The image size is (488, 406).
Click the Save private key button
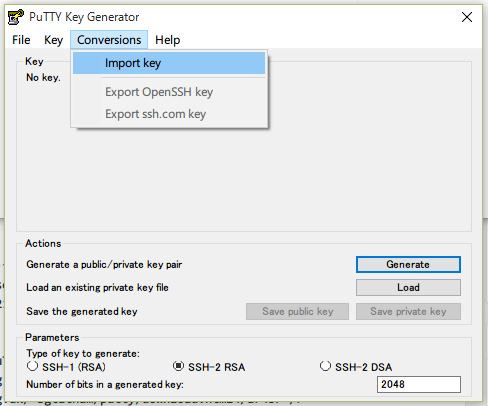coord(408,311)
